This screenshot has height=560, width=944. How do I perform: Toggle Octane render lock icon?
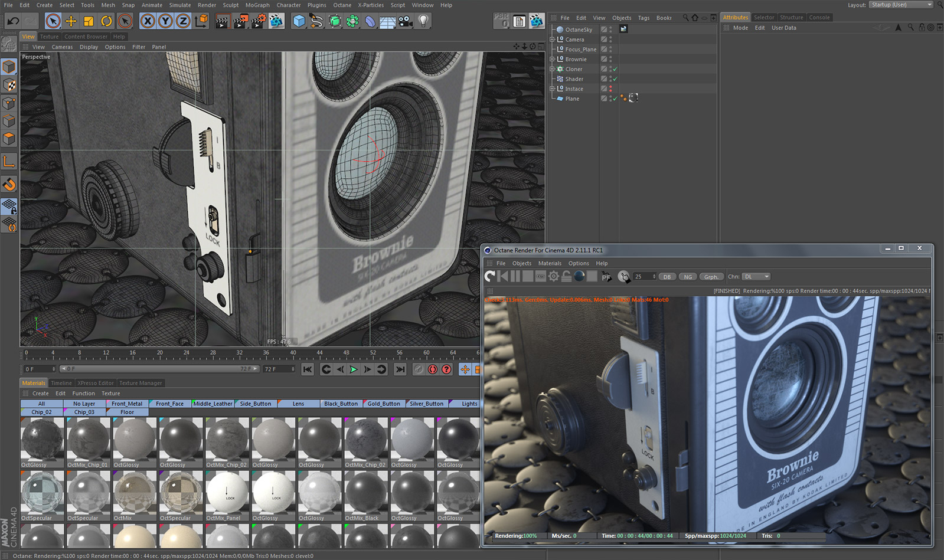(566, 276)
